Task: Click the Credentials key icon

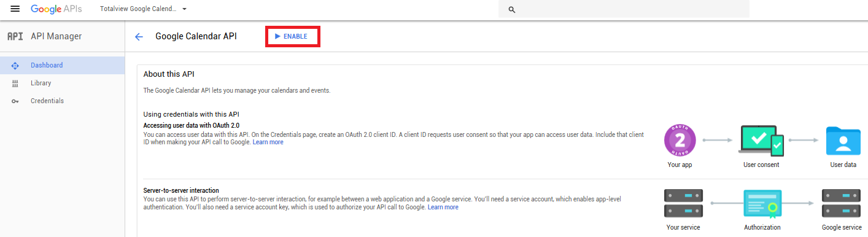Action: click(15, 101)
